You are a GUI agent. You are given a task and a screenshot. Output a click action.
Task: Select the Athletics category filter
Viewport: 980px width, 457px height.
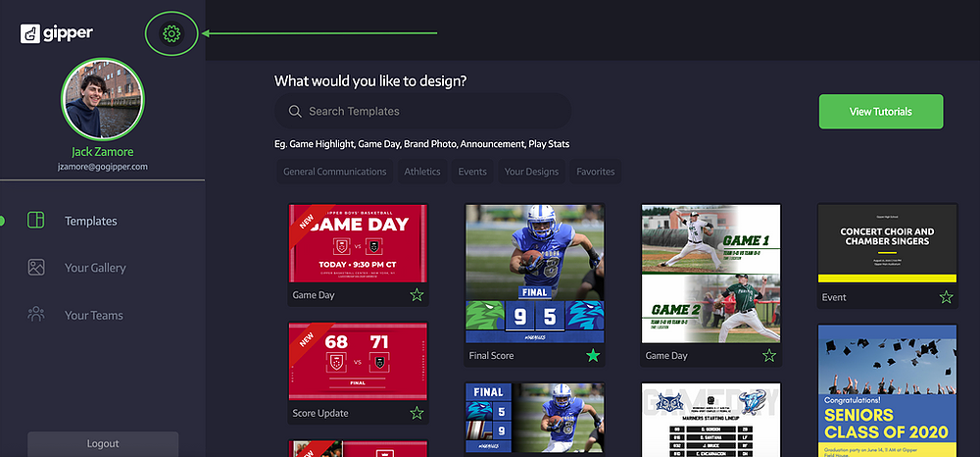pyautogui.click(x=422, y=172)
